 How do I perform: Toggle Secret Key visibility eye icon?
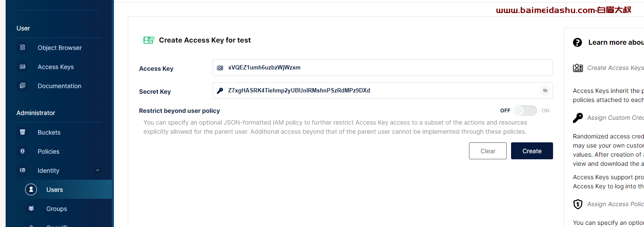pyautogui.click(x=545, y=91)
